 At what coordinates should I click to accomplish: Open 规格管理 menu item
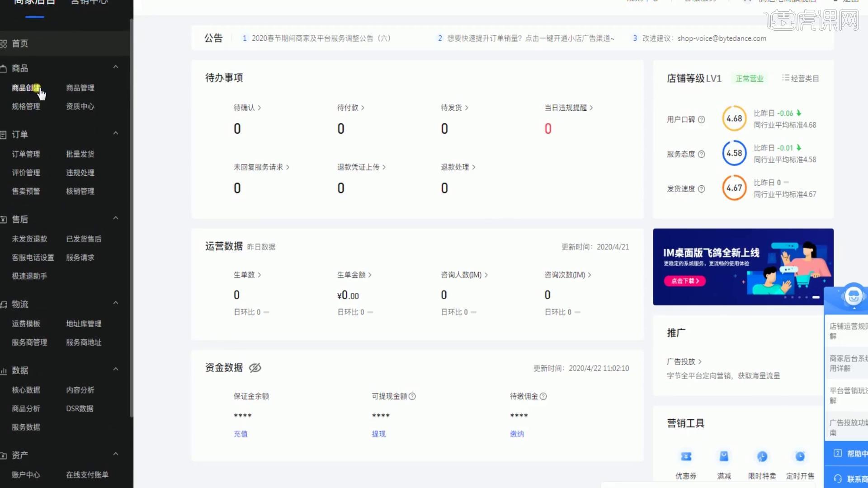(26, 106)
